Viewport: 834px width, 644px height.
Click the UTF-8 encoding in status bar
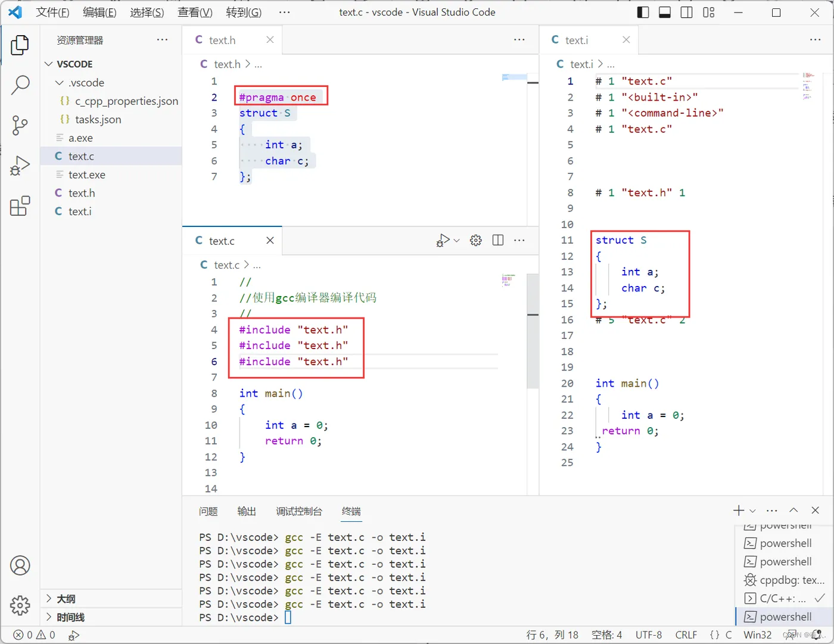click(x=648, y=635)
